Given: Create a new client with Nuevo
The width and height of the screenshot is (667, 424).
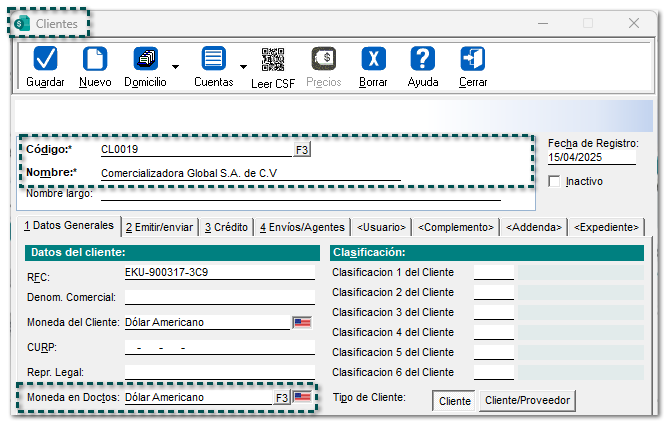Looking at the screenshot, I should [95, 61].
